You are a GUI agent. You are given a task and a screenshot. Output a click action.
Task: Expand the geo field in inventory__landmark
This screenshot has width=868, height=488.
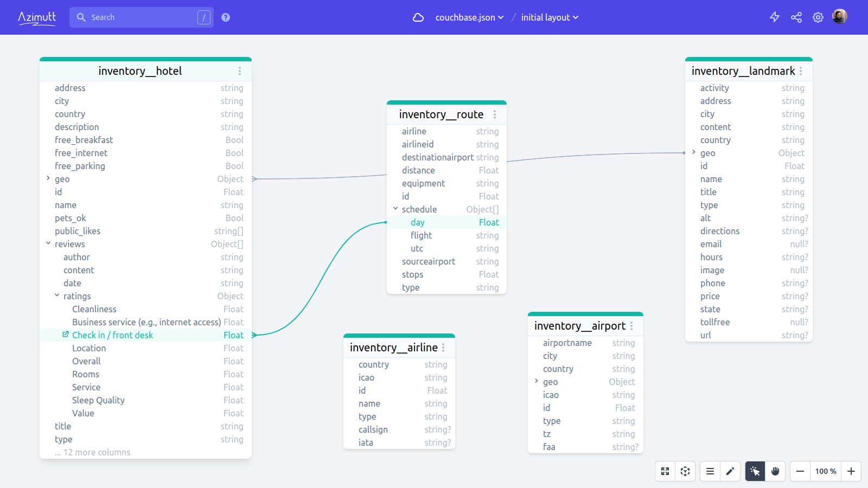pos(694,153)
